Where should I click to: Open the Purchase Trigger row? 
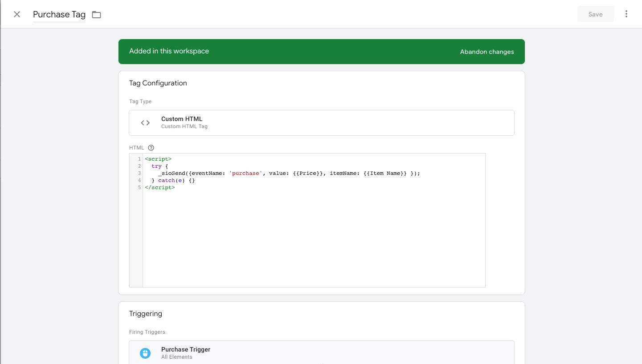[x=322, y=352]
